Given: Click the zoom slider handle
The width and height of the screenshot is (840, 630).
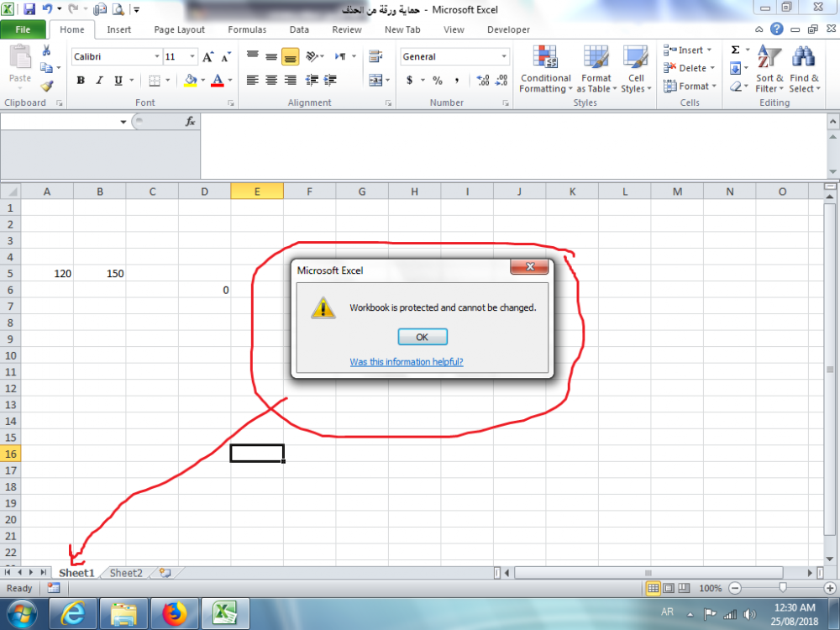Looking at the screenshot, I should click(783, 588).
